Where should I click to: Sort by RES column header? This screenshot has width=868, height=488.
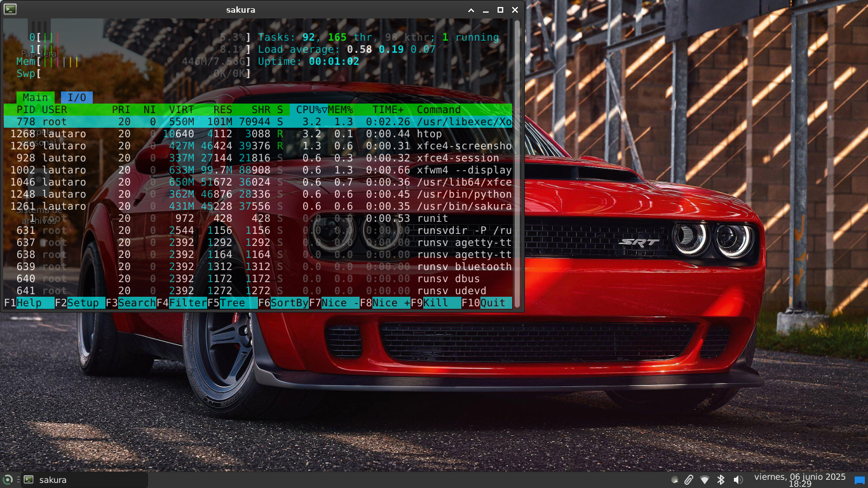pyautogui.click(x=223, y=110)
